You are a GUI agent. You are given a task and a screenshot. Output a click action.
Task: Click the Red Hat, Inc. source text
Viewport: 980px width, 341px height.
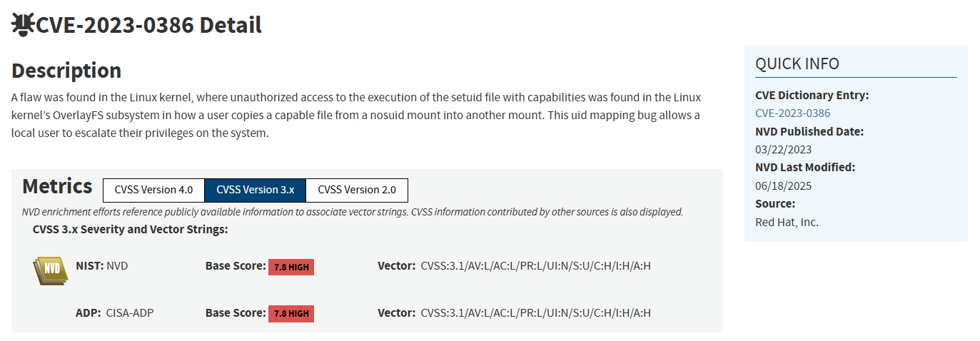click(x=787, y=222)
